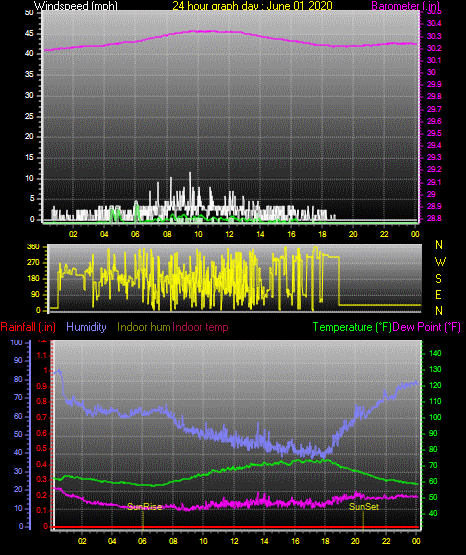The image size is (466, 555).
Task: Click the Rainfall (.in) legend label
Action: (x=28, y=327)
